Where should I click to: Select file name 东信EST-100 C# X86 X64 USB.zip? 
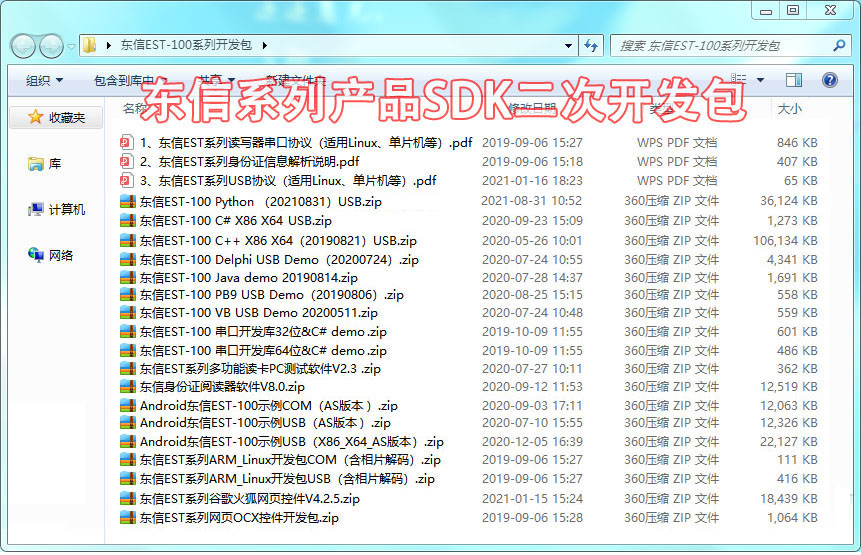click(x=236, y=221)
